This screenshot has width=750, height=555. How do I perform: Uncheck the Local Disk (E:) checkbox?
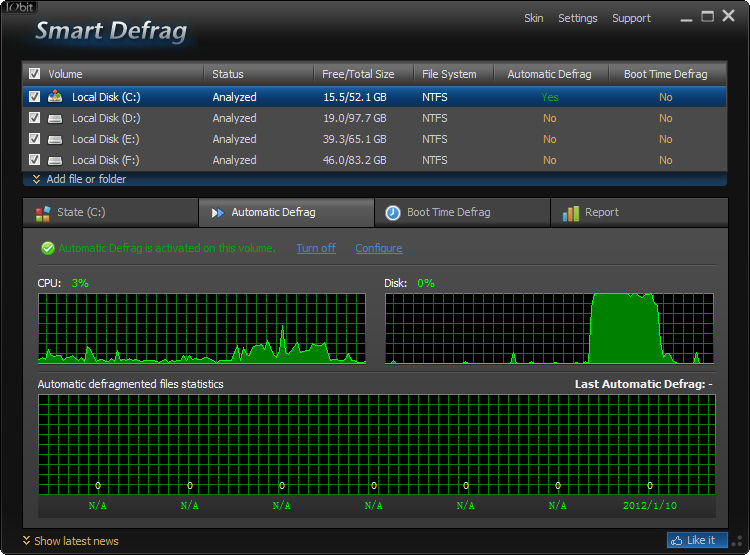coord(34,139)
